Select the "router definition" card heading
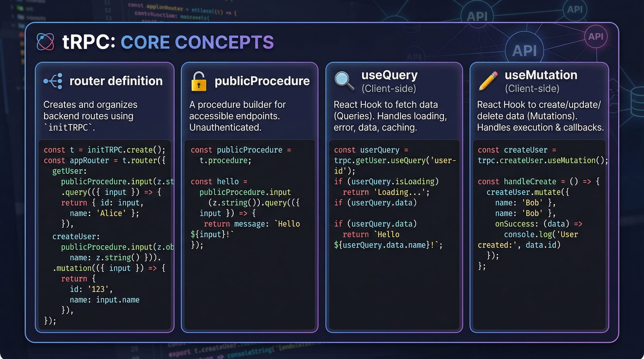Viewport: 644px width, 359px height. [116, 81]
